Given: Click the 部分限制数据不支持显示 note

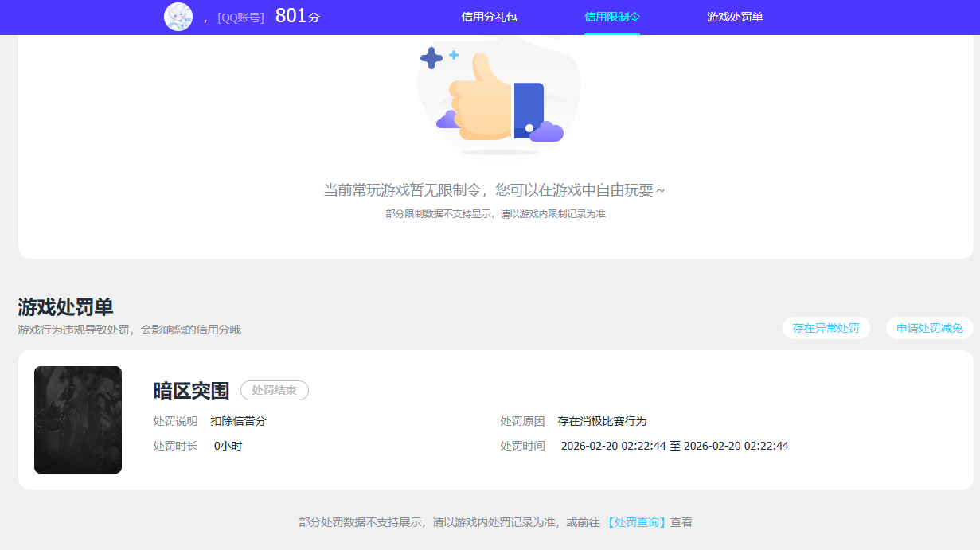Looking at the screenshot, I should coord(495,214).
